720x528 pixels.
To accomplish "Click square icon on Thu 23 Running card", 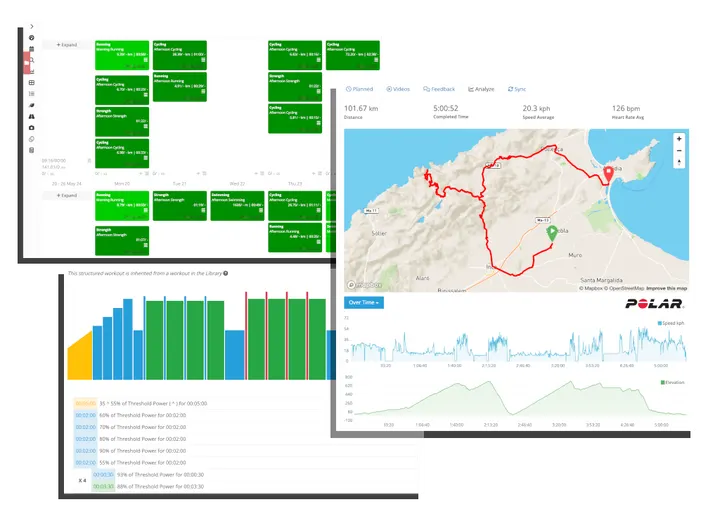I will 318,242.
